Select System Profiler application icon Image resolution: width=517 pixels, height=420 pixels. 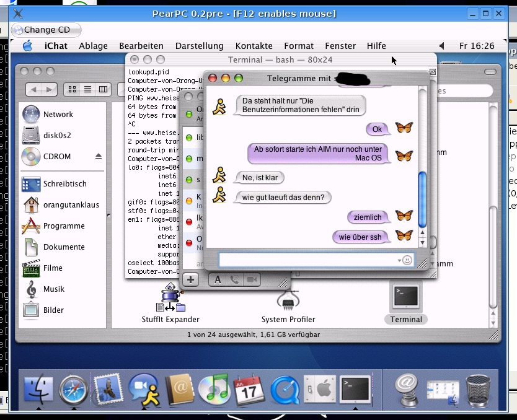(288, 305)
